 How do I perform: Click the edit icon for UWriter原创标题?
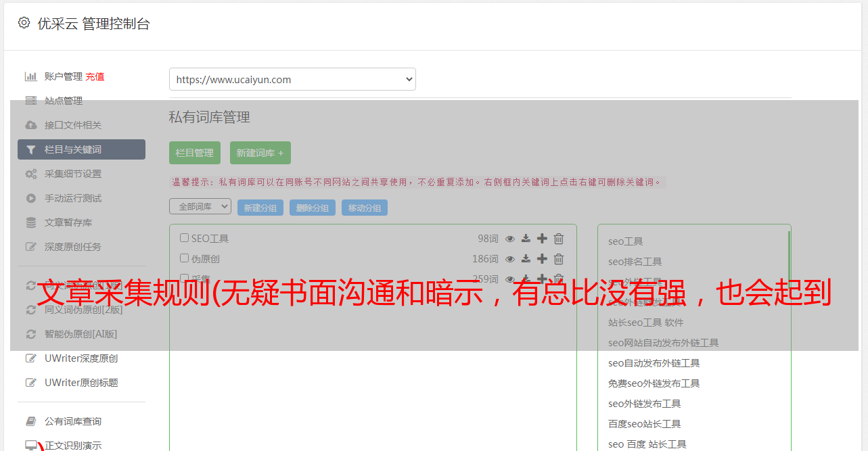[x=30, y=383]
